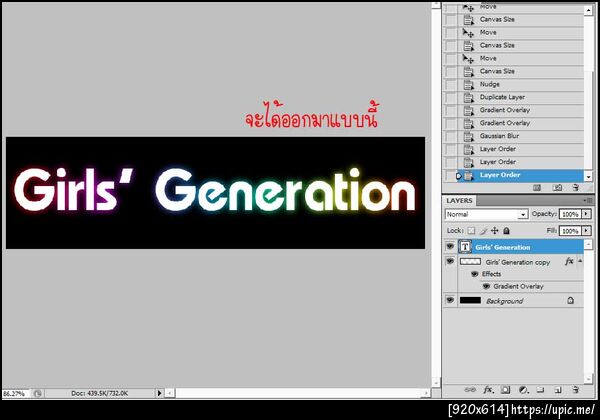
Task: Set history brush source at Duplicate Layer state
Action: (x=451, y=97)
